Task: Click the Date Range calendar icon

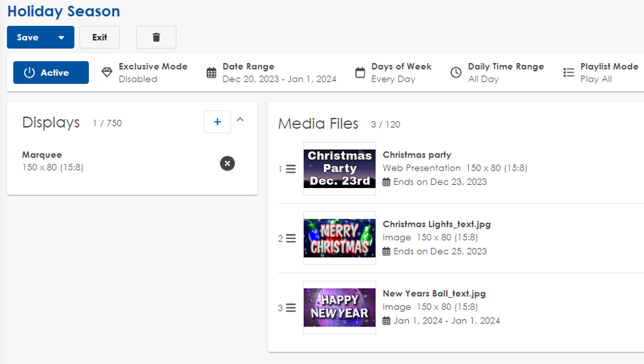Action: (211, 73)
